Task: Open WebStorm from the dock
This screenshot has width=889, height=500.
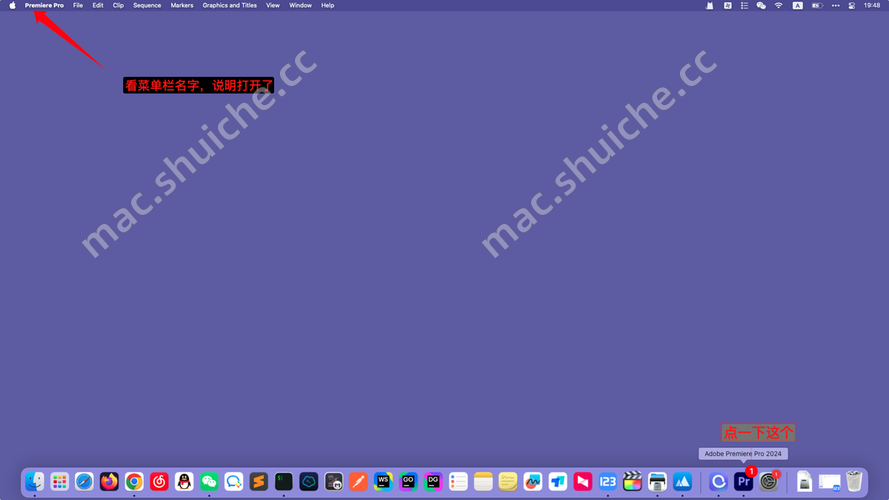Action: [383, 481]
